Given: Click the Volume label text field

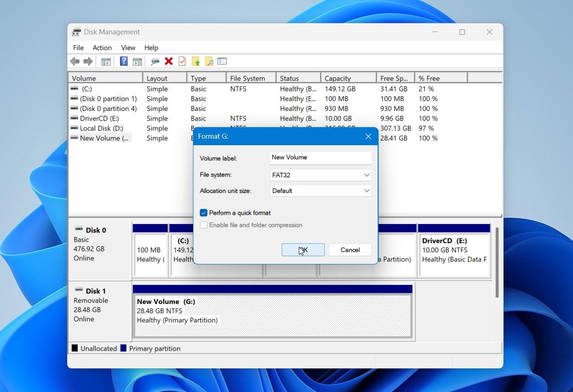Looking at the screenshot, I should (321, 158).
